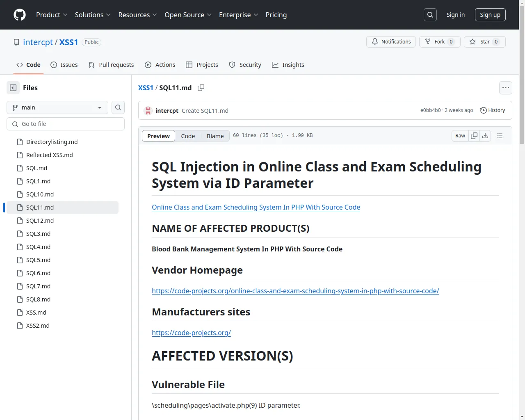525x420 pixels.
Task: Open commit hash e0bb4b0
Action: (430, 110)
